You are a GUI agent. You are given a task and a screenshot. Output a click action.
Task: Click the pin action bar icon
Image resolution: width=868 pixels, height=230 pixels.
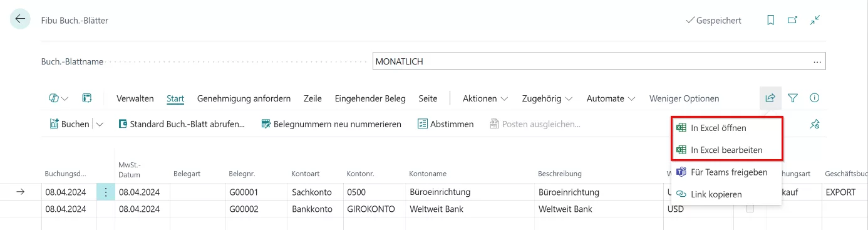[815, 124]
